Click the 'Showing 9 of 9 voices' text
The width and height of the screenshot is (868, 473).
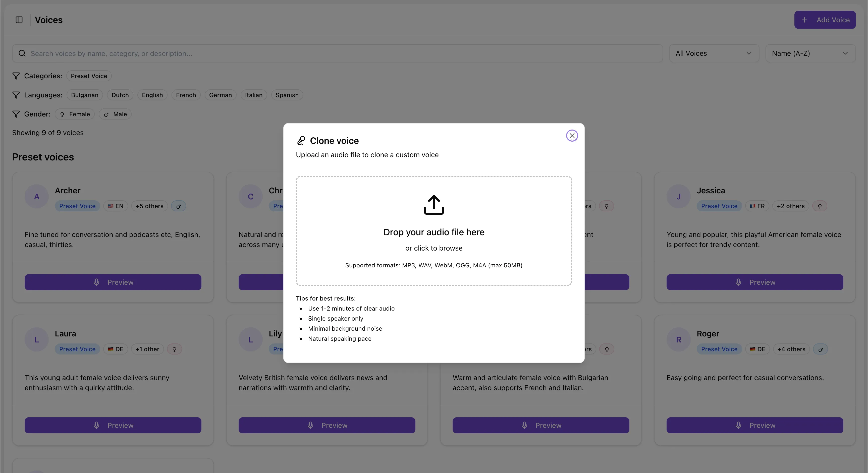point(48,133)
